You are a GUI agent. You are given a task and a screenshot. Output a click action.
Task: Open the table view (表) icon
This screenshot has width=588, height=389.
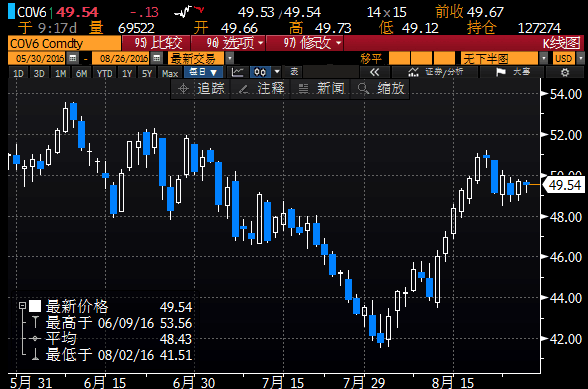(x=294, y=72)
